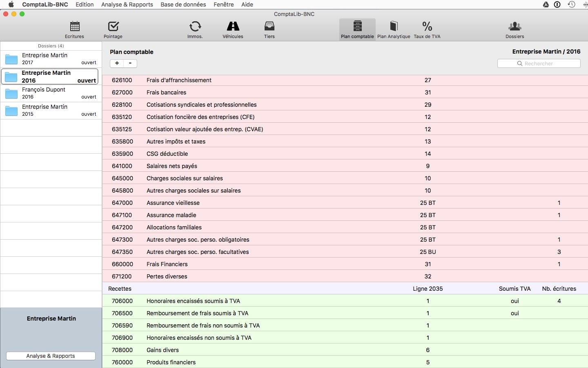
Task: Select Honoraires encaissés soumis à TVA
Action: click(x=345, y=301)
